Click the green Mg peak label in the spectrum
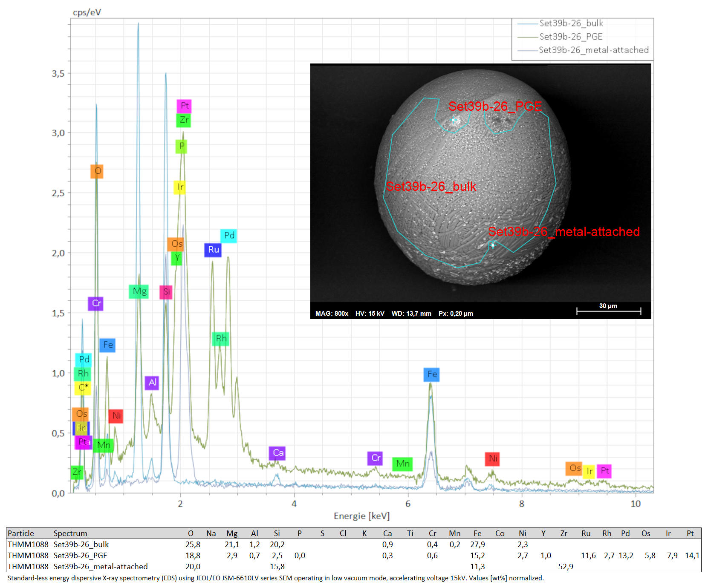 pyautogui.click(x=139, y=291)
